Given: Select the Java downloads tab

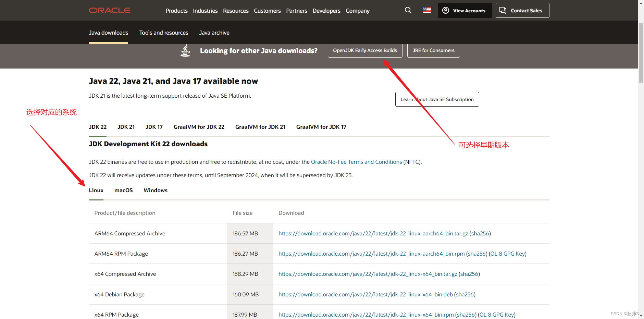Looking at the screenshot, I should click(x=109, y=33).
